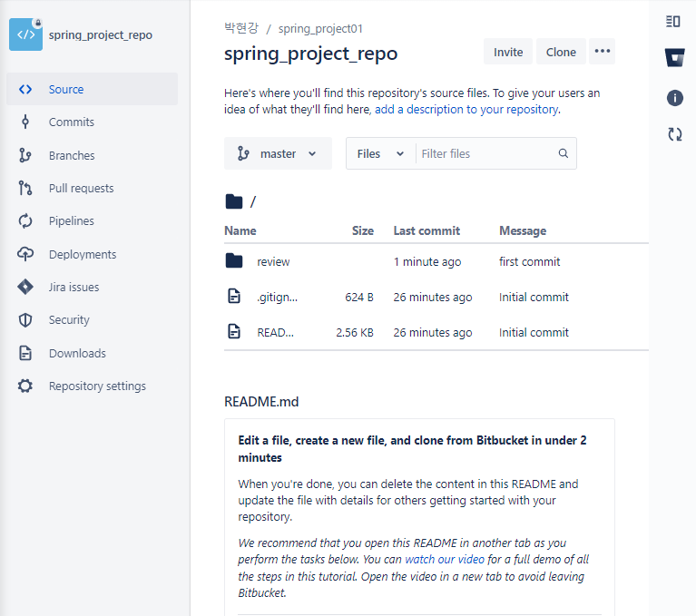
Task: Click the README file icon
Action: click(x=234, y=331)
